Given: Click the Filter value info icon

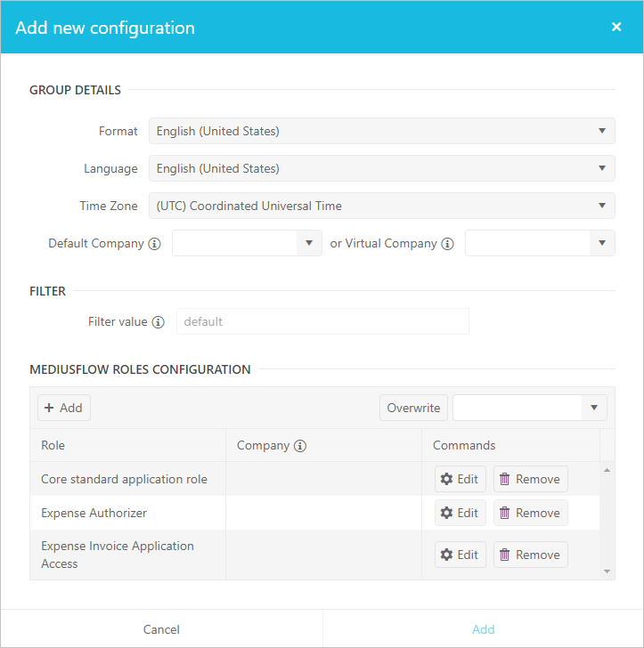Looking at the screenshot, I should point(158,322).
